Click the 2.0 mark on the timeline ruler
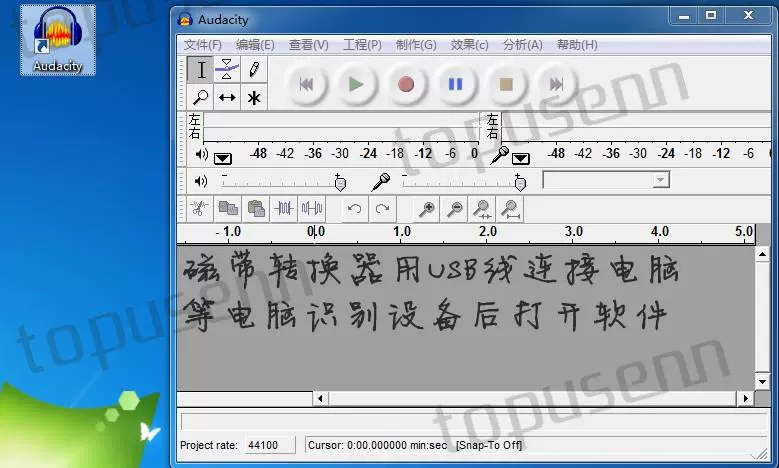 tap(487, 232)
